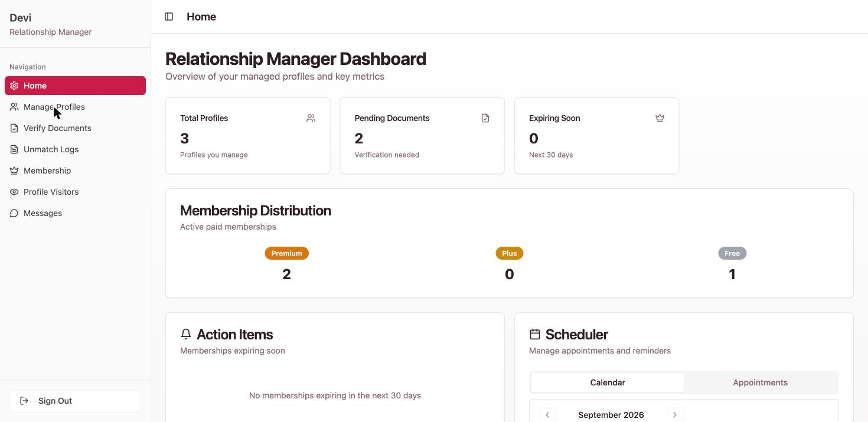The image size is (868, 422).
Task: Click the Plus membership badge
Action: point(509,253)
